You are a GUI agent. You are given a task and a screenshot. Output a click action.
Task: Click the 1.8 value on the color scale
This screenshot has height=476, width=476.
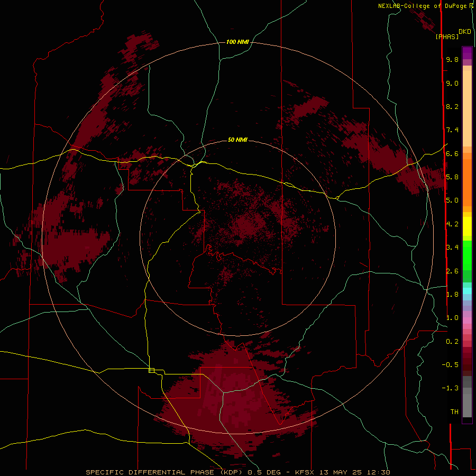coord(452,295)
